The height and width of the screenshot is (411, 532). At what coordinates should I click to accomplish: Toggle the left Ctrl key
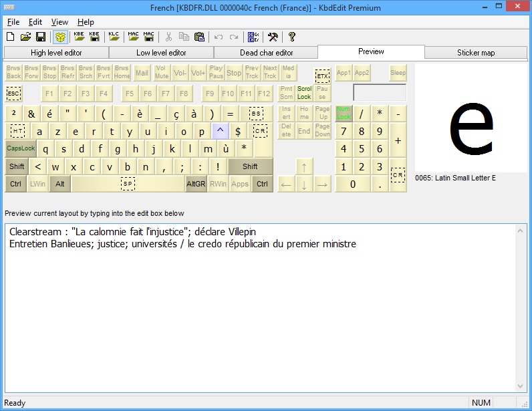click(15, 184)
